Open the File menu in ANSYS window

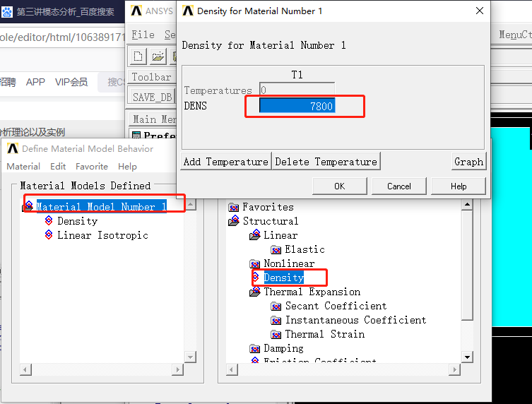pyautogui.click(x=143, y=35)
